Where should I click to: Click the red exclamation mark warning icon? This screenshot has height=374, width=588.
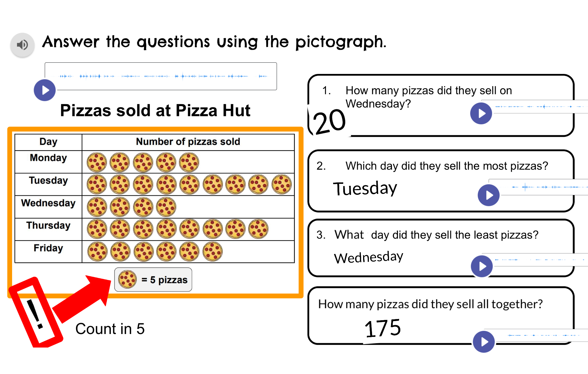[36, 313]
